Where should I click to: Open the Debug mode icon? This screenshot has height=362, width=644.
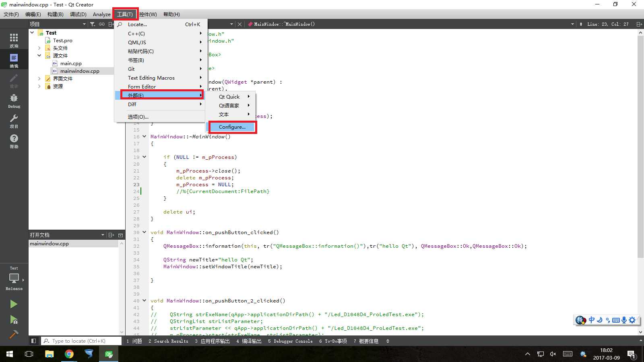tap(14, 100)
